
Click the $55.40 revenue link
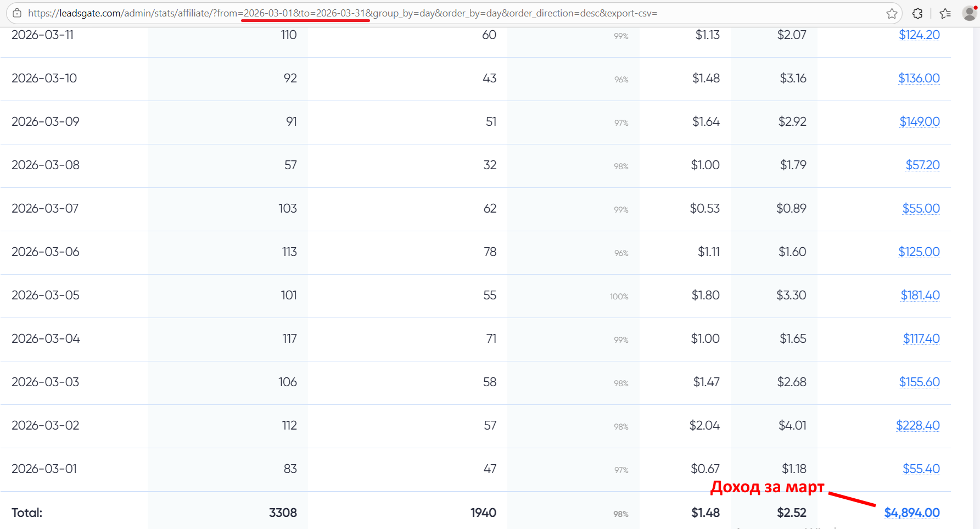tap(921, 469)
